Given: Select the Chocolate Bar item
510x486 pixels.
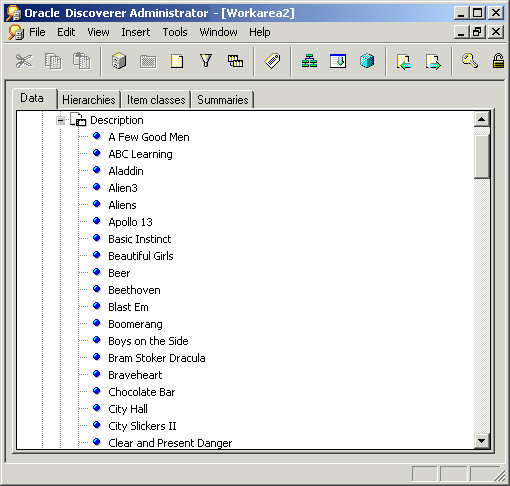Looking at the screenshot, I should pos(142,392).
